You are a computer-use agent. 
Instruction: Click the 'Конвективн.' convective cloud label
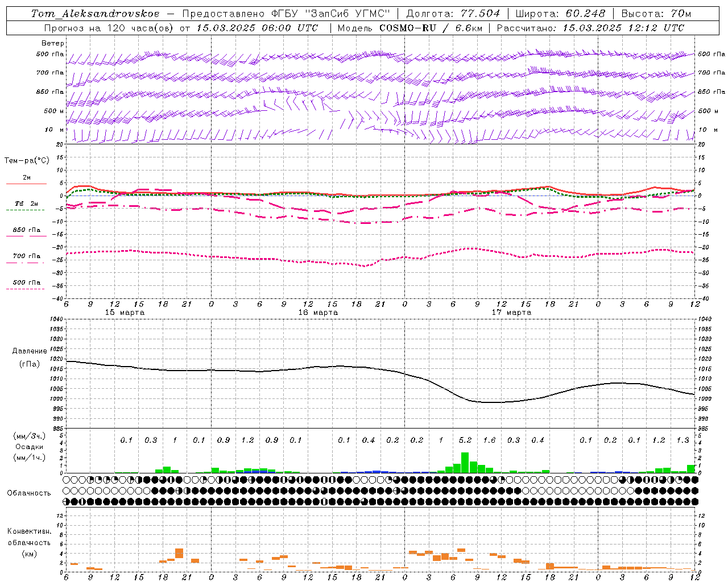[29, 531]
